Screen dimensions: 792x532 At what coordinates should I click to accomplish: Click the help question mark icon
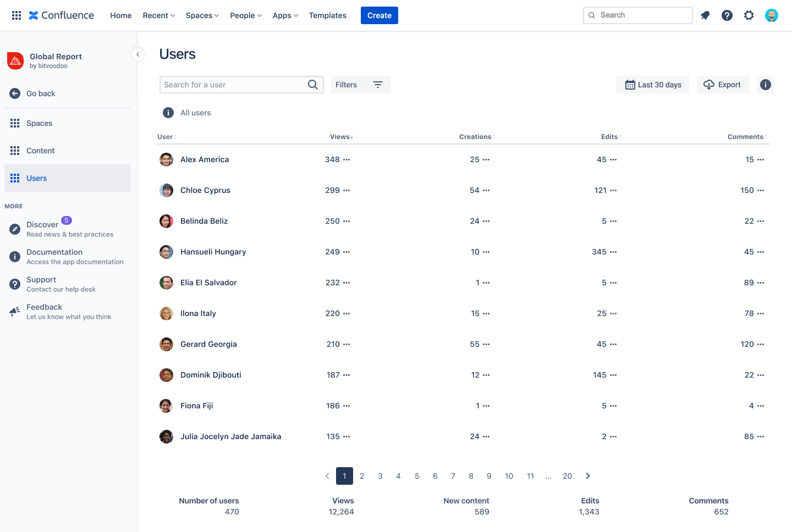click(x=727, y=15)
